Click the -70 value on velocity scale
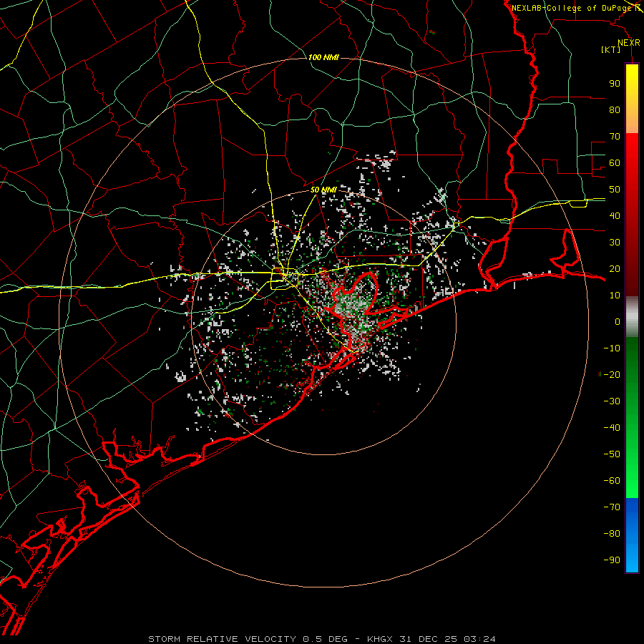Image resolution: width=644 pixels, height=644 pixels. point(612,507)
